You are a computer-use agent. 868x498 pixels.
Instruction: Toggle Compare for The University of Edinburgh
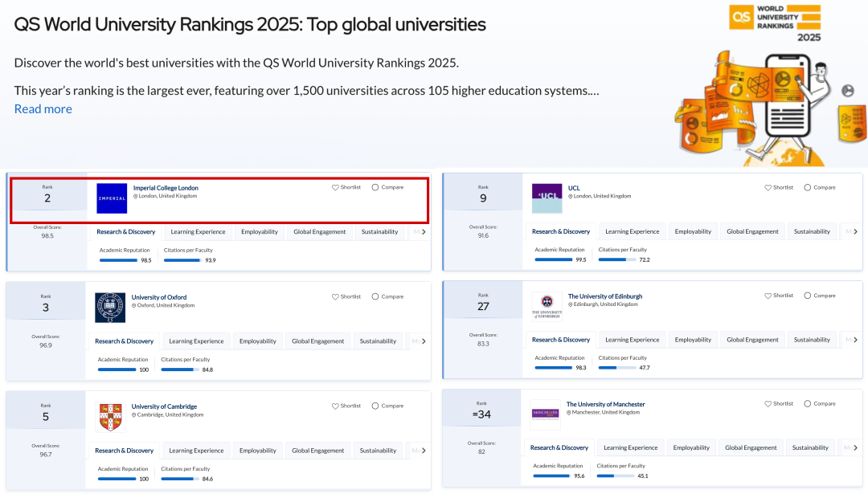808,296
